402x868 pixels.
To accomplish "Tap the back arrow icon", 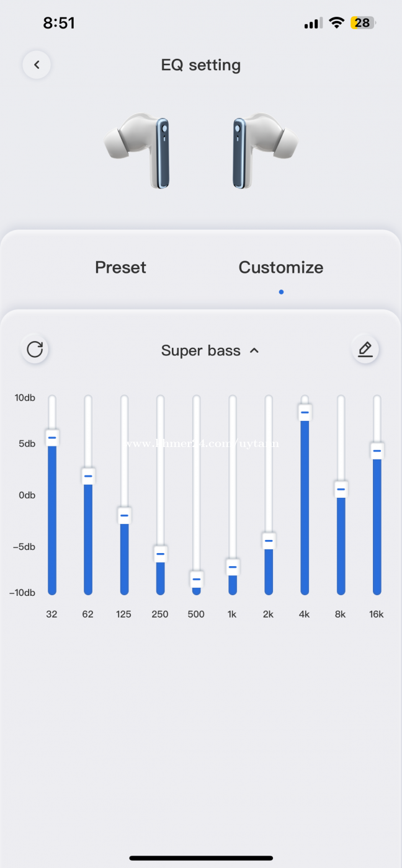I will (37, 65).
